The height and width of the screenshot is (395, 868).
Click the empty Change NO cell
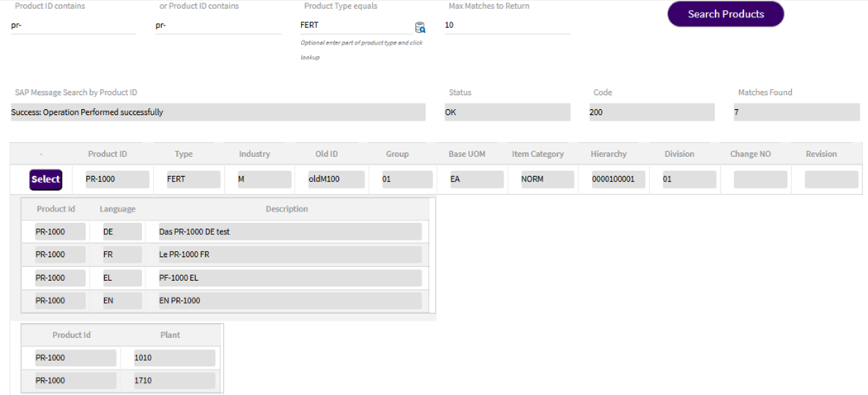(x=760, y=180)
